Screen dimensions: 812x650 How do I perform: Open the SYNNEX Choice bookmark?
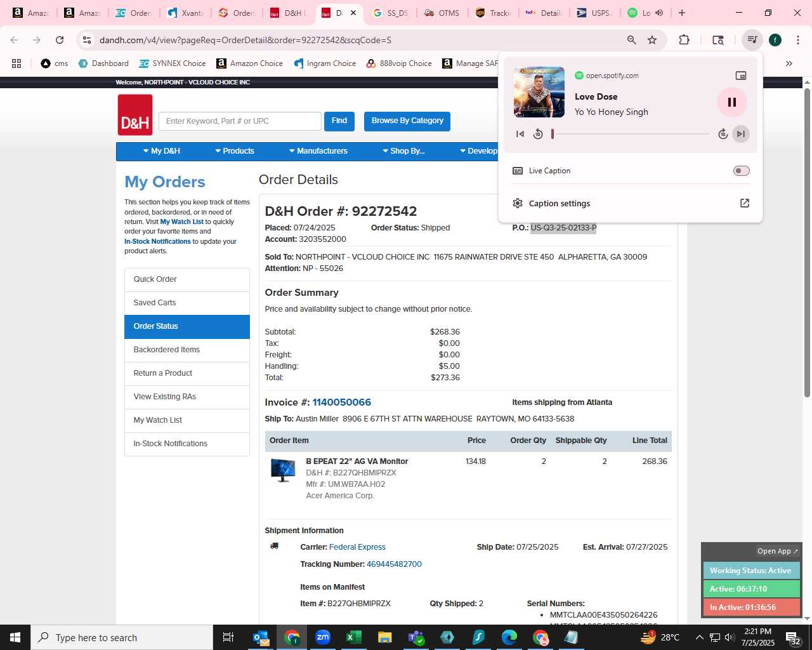click(173, 63)
